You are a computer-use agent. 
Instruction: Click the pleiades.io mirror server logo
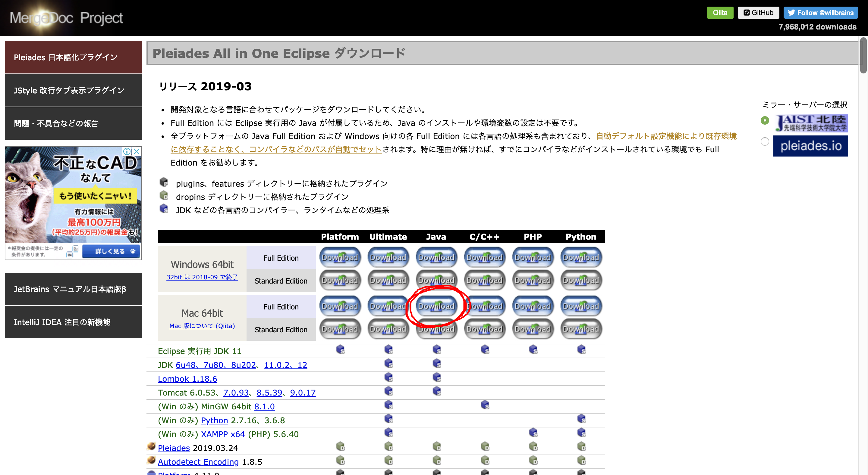tap(811, 145)
